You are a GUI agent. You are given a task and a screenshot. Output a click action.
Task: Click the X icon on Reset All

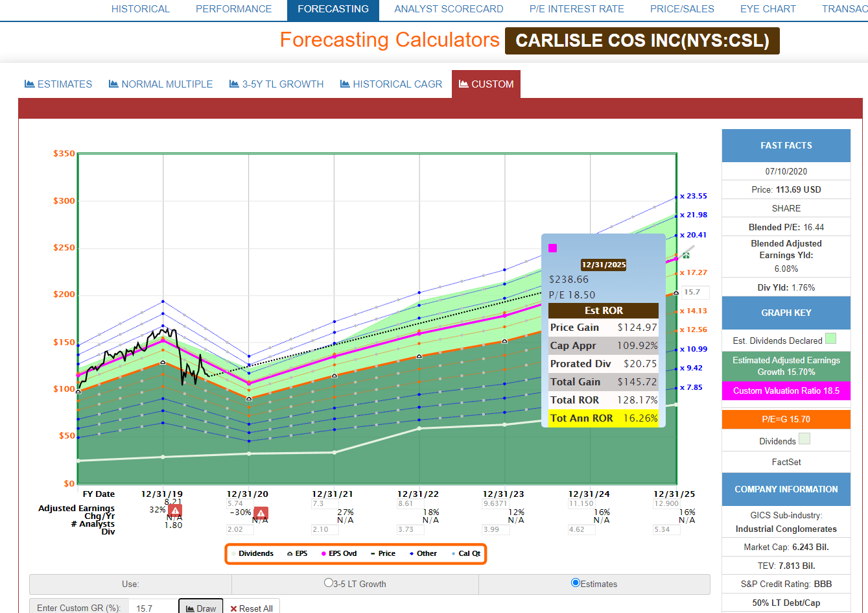[x=233, y=608]
